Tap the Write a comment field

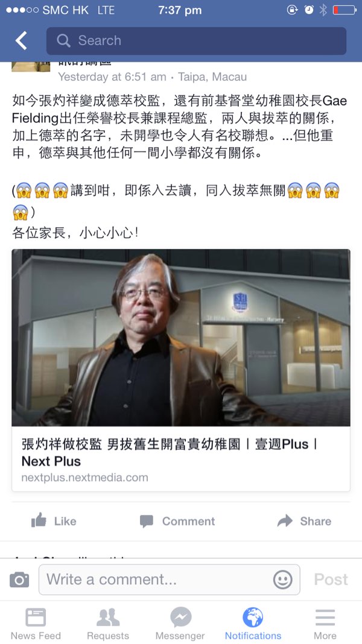click(x=170, y=579)
